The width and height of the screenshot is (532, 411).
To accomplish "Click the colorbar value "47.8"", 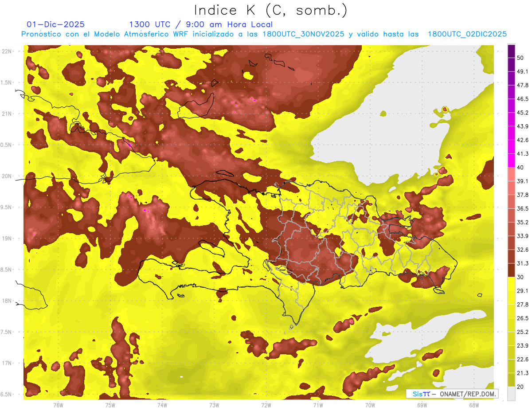I will pyautogui.click(x=523, y=85).
